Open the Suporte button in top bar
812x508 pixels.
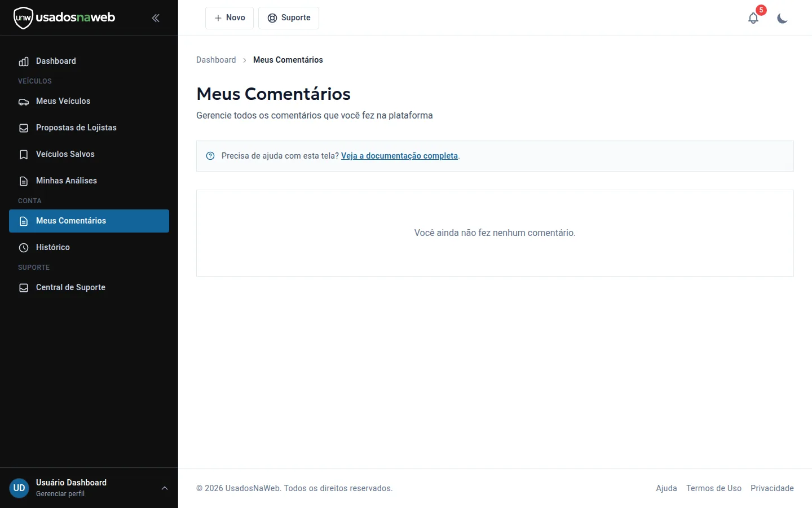point(289,18)
